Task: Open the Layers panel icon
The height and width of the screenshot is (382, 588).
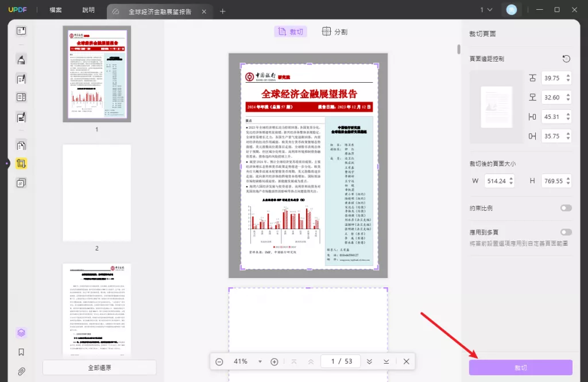Action: click(21, 333)
